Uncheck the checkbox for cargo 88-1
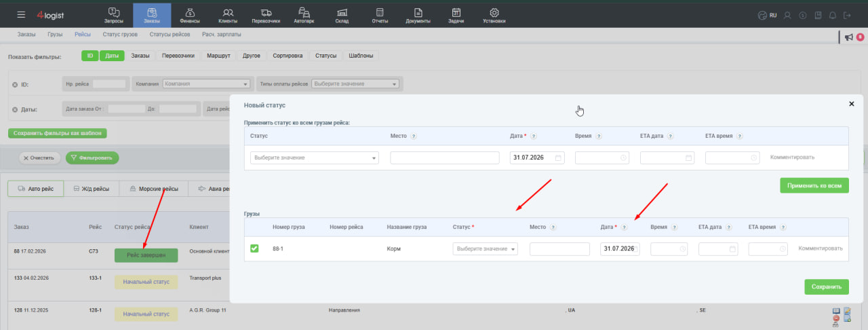 pyautogui.click(x=254, y=249)
